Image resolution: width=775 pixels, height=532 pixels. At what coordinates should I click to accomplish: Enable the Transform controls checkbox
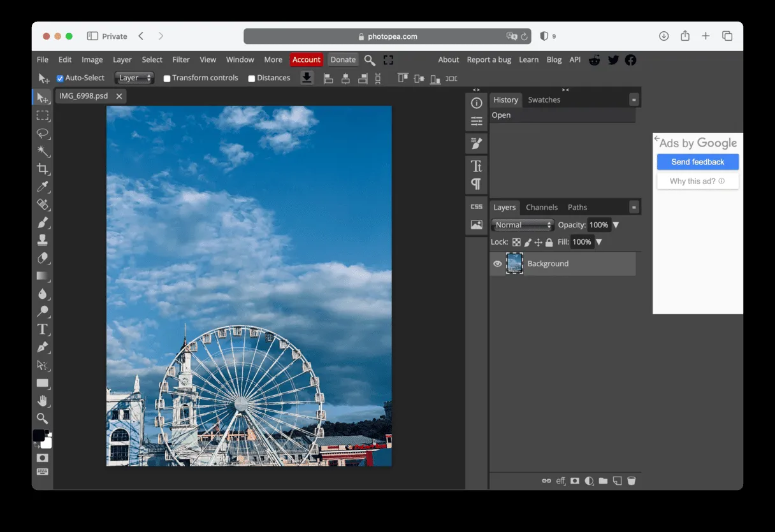click(167, 78)
